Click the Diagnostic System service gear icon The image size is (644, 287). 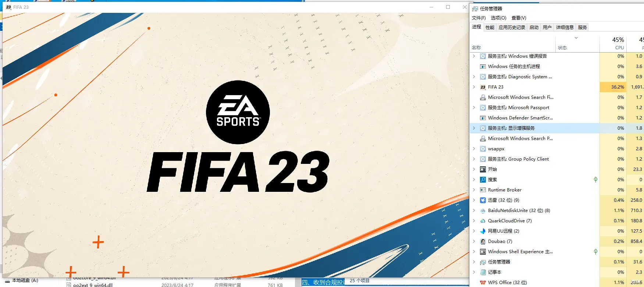coord(483,77)
